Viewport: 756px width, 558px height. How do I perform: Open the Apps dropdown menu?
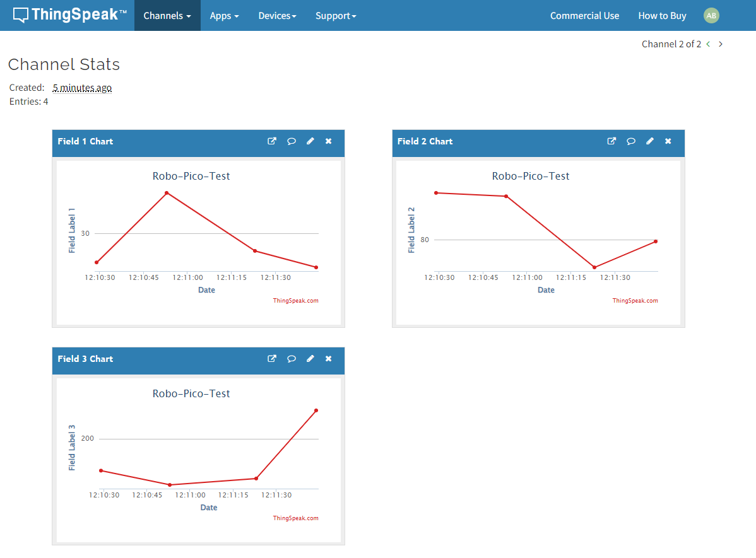tap(224, 16)
